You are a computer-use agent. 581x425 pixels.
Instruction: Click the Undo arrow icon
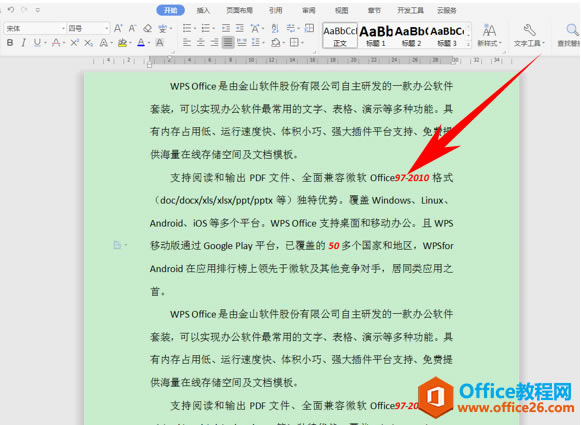click(11, 10)
